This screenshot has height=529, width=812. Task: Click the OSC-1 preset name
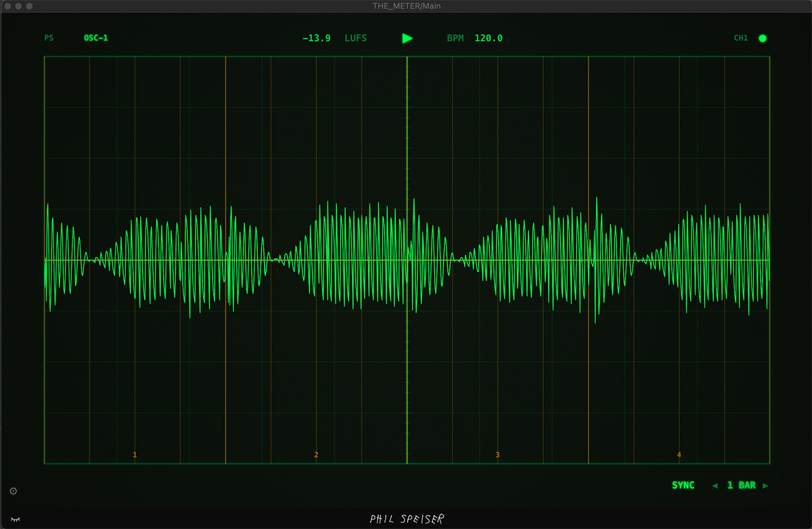coord(95,38)
